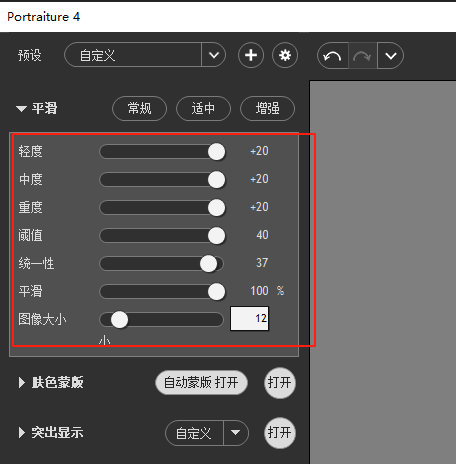Apply the 常规 smoothing preset
456x464 pixels.
(x=139, y=108)
